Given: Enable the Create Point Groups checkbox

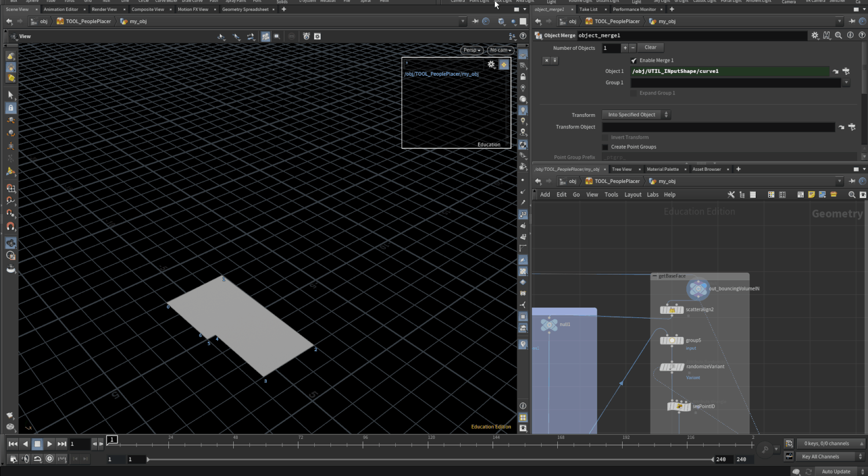Looking at the screenshot, I should pos(605,147).
